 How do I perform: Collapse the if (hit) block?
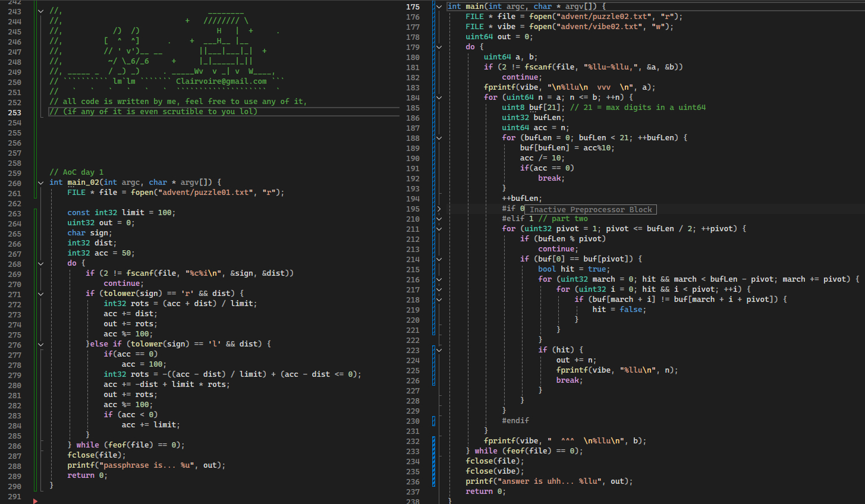[x=439, y=350]
